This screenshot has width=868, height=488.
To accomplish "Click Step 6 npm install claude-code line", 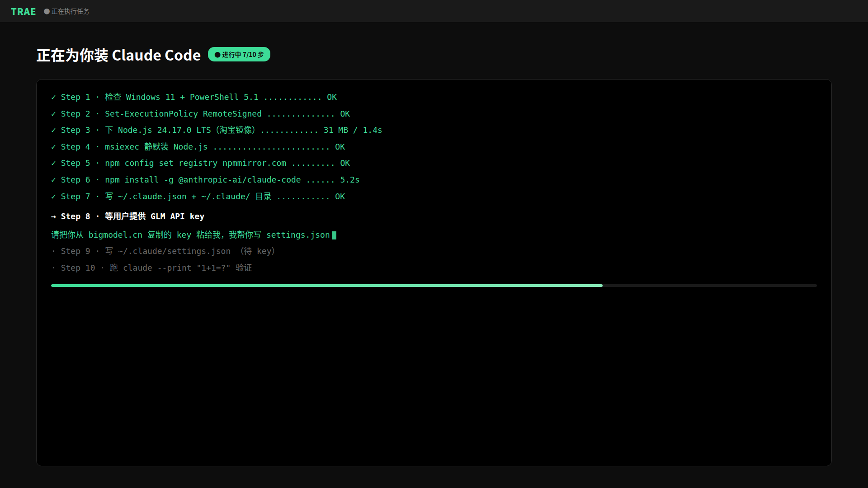I will pos(205,180).
